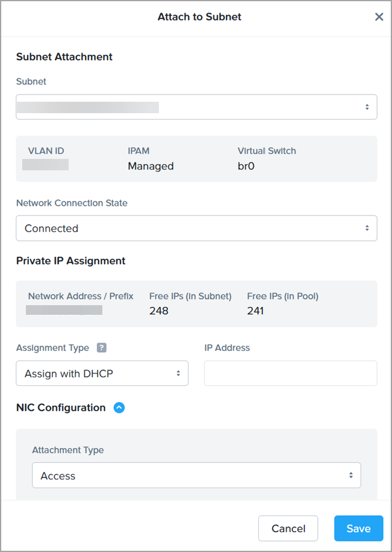Click the Free IPs in Subnet 248 value
The image size is (392, 552).
click(x=159, y=311)
